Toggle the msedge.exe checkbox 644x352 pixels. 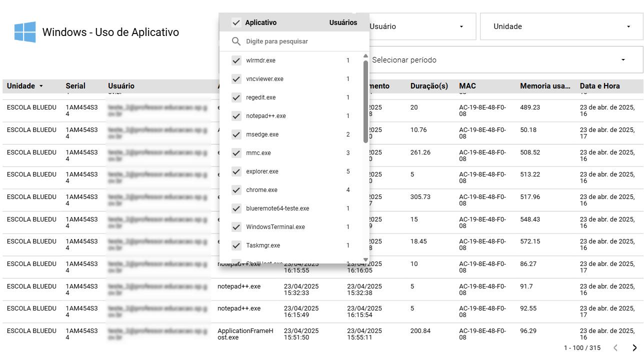point(236,134)
